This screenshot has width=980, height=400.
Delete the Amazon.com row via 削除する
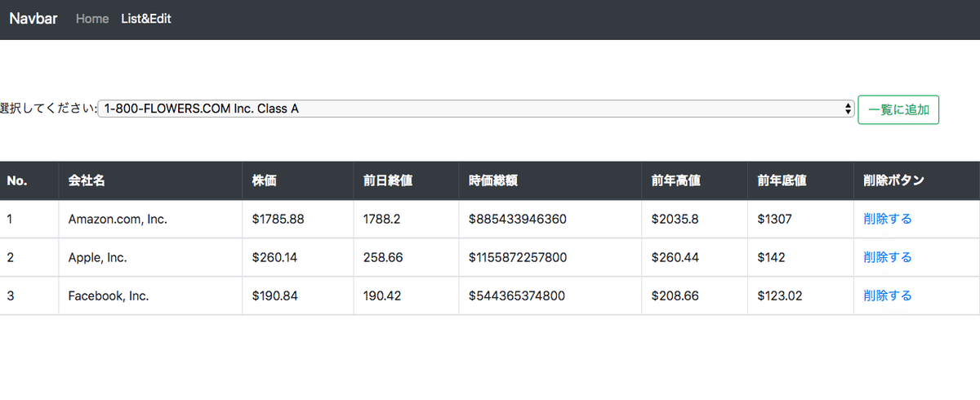[887, 219]
